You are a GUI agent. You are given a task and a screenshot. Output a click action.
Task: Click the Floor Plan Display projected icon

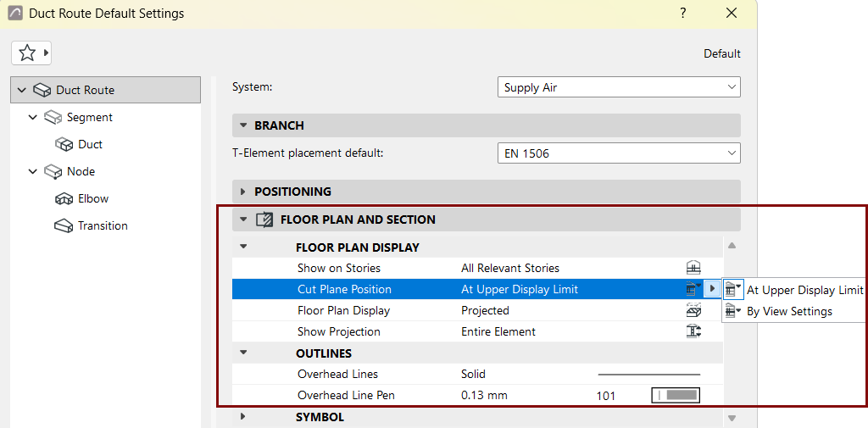(x=693, y=311)
